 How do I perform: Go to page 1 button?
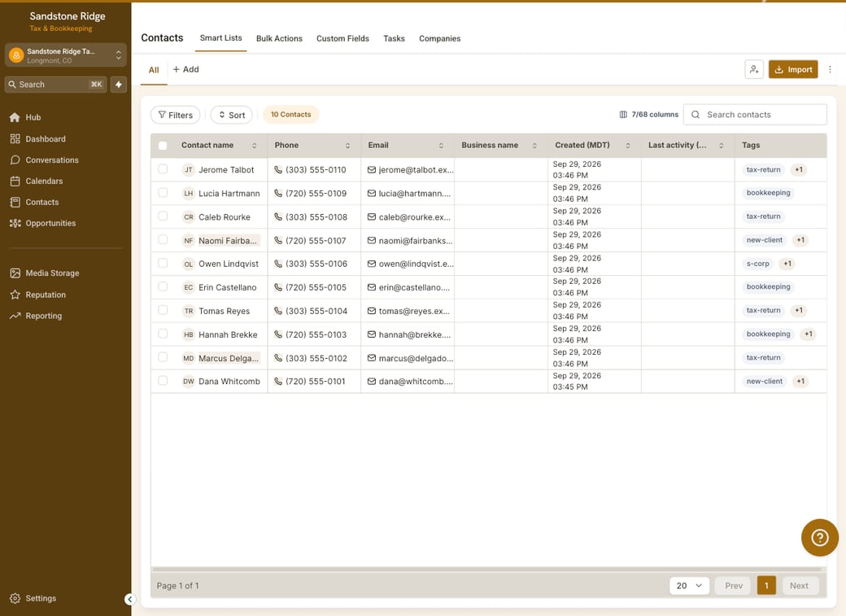coord(766,586)
